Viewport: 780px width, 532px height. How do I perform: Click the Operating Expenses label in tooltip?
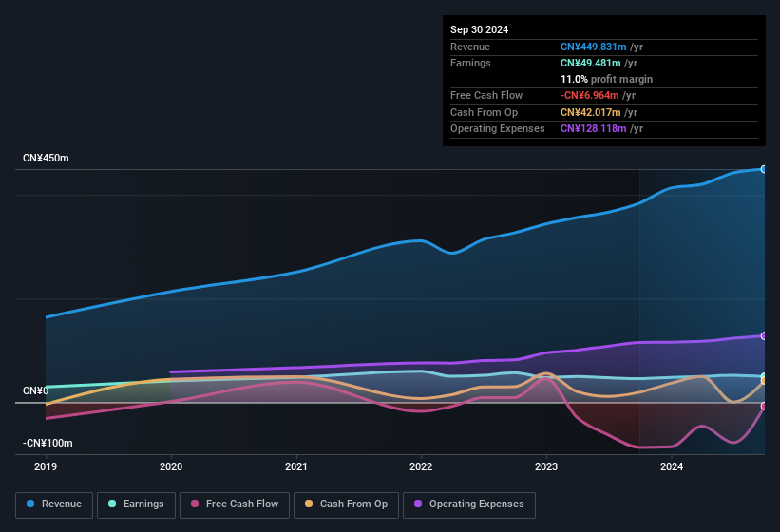pos(498,128)
